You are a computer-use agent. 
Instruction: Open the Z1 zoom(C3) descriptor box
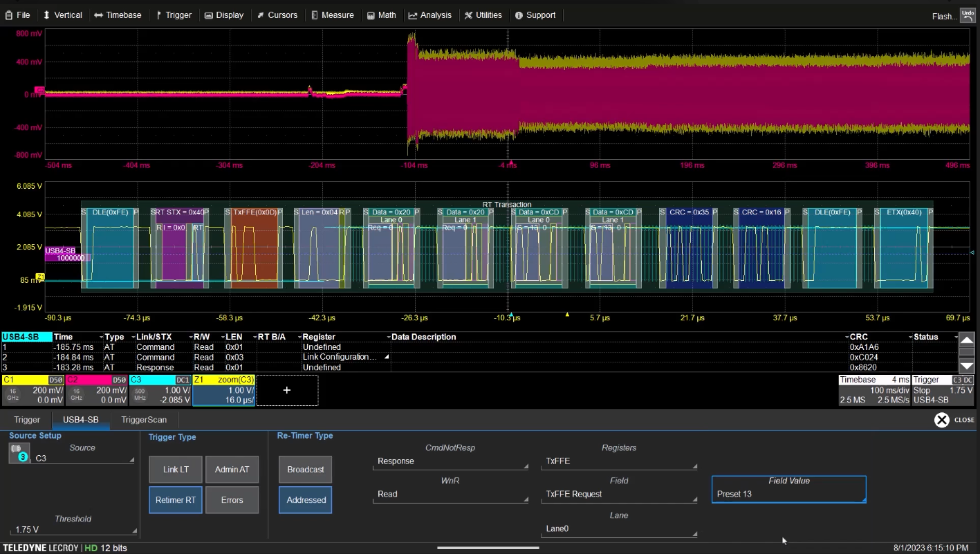click(223, 390)
